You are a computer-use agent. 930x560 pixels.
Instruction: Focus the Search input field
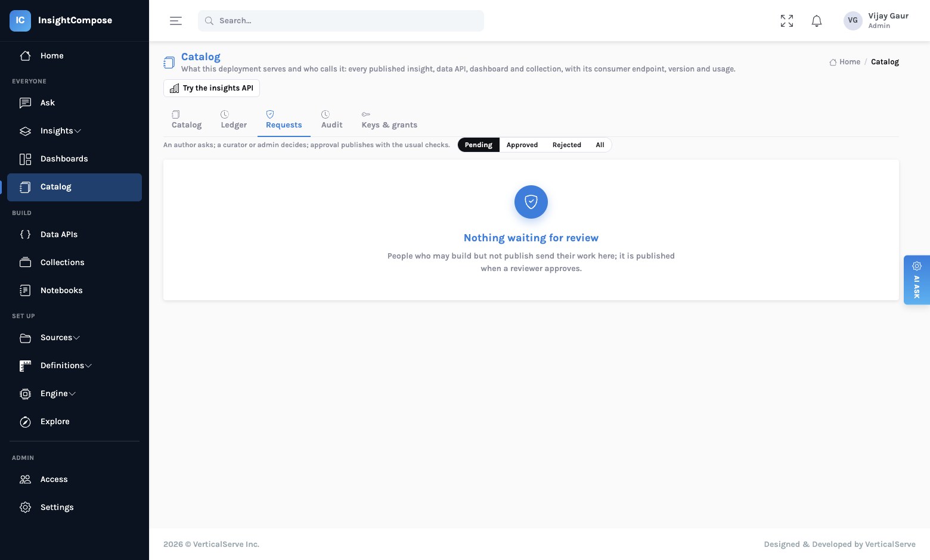(341, 21)
